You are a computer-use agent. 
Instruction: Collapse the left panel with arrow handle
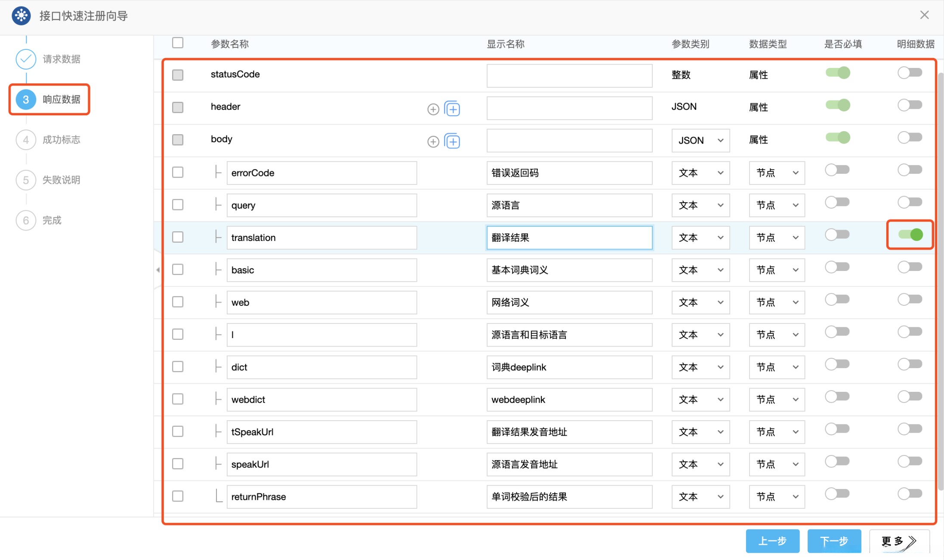click(158, 270)
